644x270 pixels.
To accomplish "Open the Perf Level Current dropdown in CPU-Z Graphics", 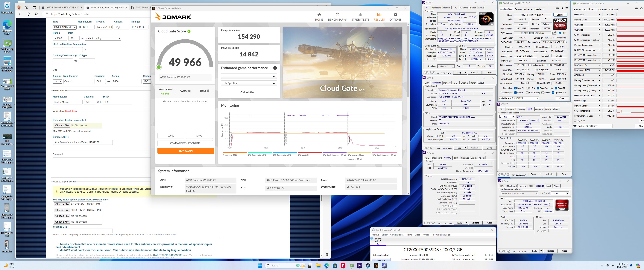I will (x=560, y=193).
